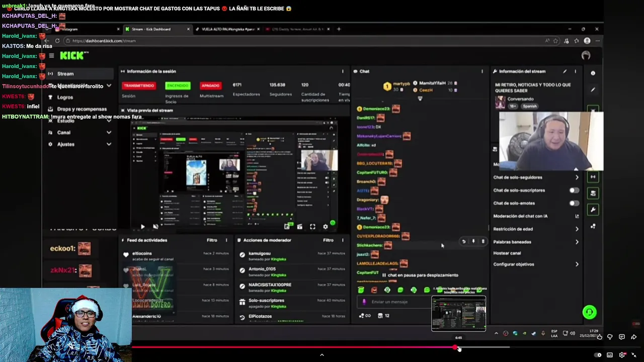The image size is (644, 362).
Task: Click the Ajustes gear icon in sidebar
Action: (50, 144)
